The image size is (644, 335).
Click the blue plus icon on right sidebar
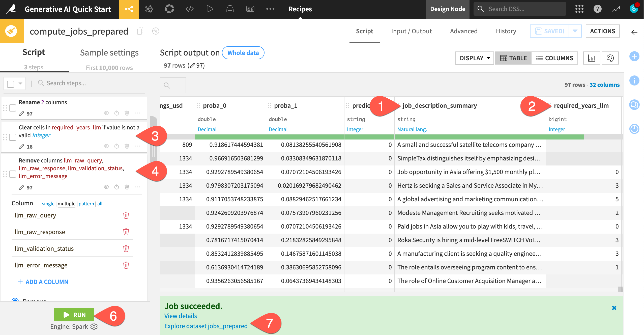click(635, 57)
